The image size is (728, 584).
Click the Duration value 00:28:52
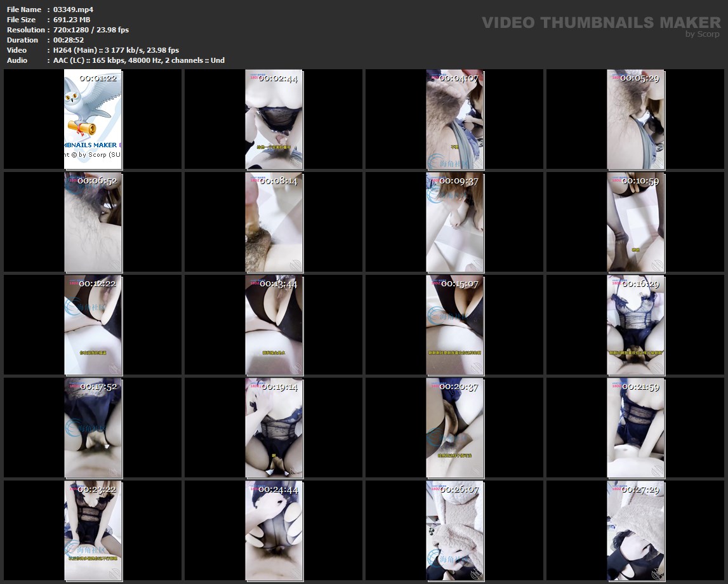pyautogui.click(x=69, y=40)
